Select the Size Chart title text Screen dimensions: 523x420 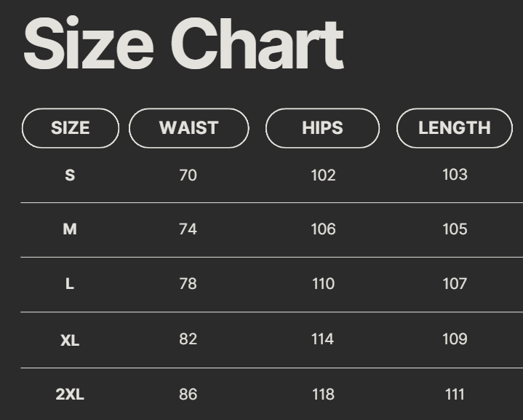tap(183, 44)
